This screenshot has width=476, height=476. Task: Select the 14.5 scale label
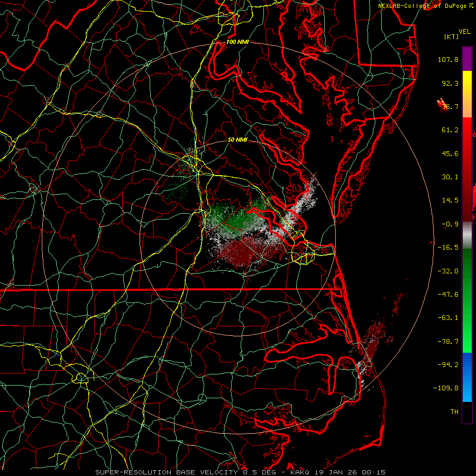pos(450,200)
